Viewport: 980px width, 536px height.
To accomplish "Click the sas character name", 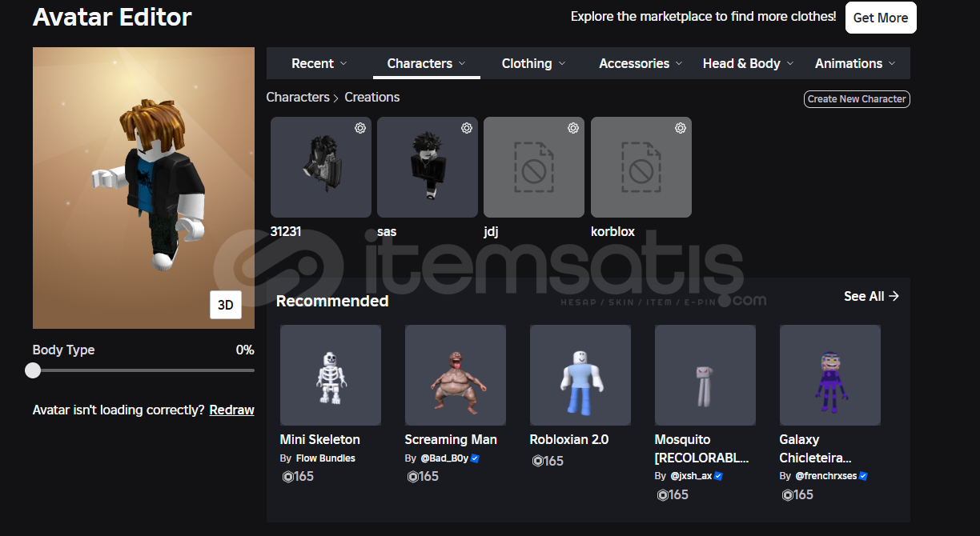I will click(x=387, y=231).
